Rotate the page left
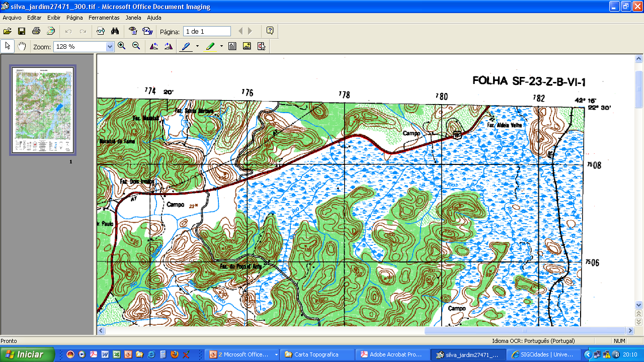The width and height of the screenshot is (644, 362). 154,46
